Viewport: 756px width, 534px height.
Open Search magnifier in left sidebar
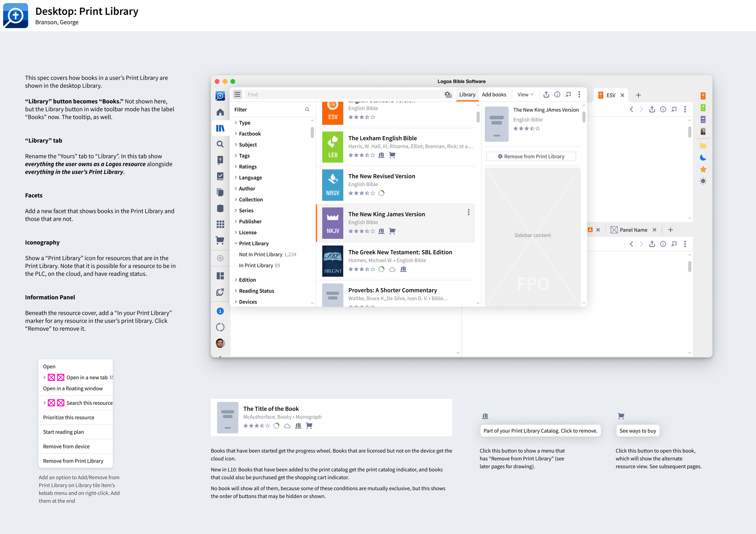(x=220, y=144)
